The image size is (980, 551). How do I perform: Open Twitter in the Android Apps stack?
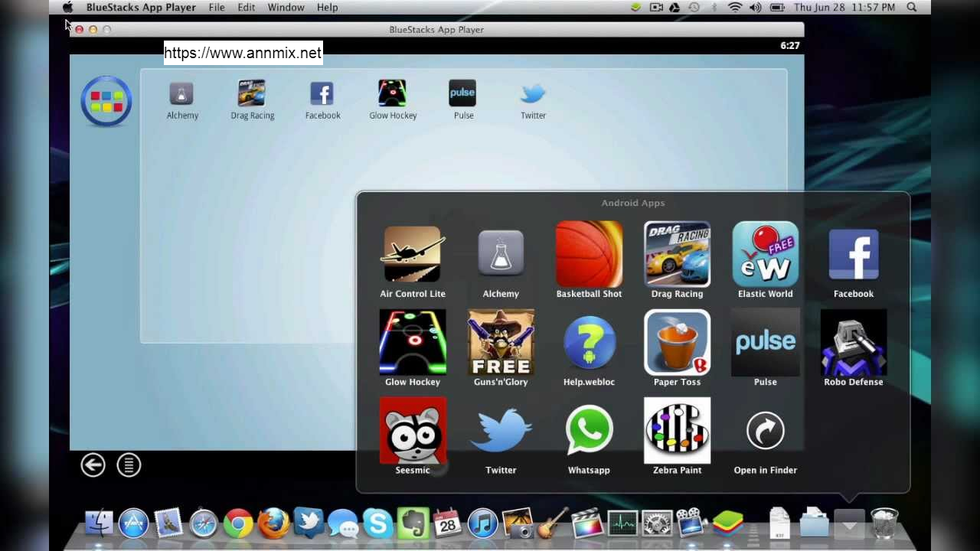click(501, 430)
